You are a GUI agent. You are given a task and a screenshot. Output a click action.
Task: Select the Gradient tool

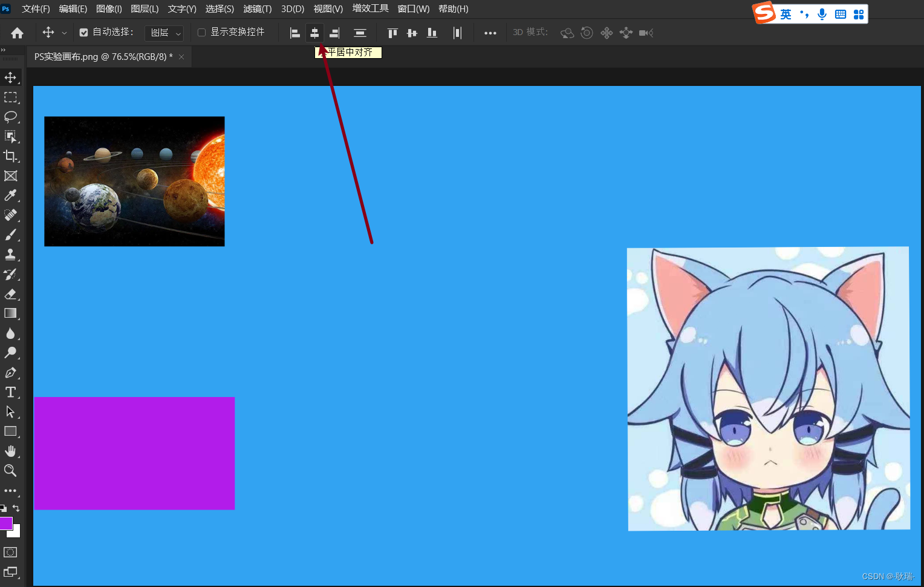pyautogui.click(x=10, y=313)
